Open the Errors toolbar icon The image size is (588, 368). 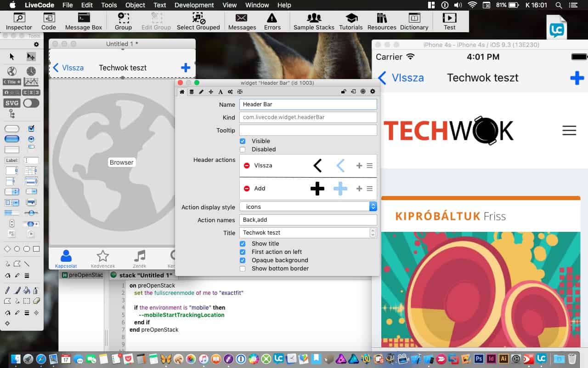(x=272, y=22)
